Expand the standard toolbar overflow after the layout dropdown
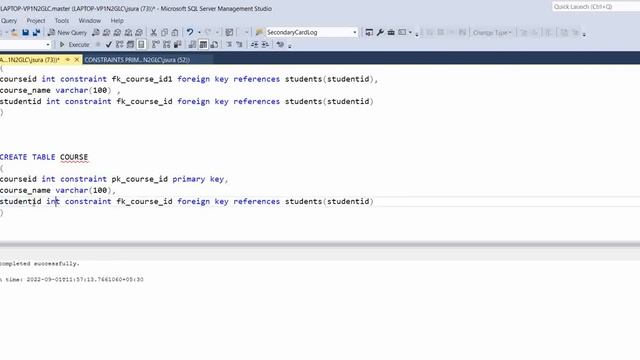640x360 pixels. [417, 34]
